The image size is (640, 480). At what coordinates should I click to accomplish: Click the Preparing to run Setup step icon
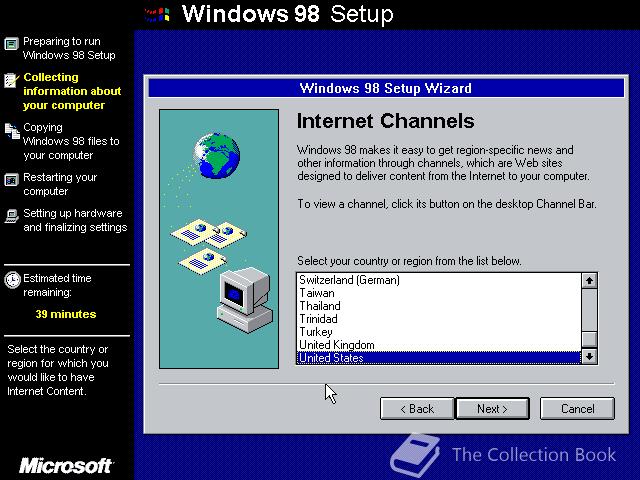pos(11,43)
